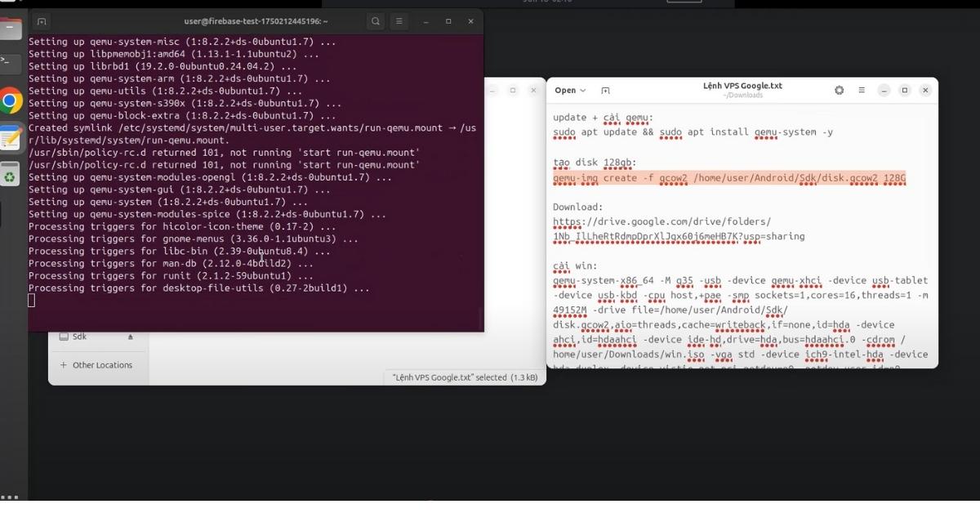Click the 'sudo apt update' command line
980x513 pixels.
point(693,132)
